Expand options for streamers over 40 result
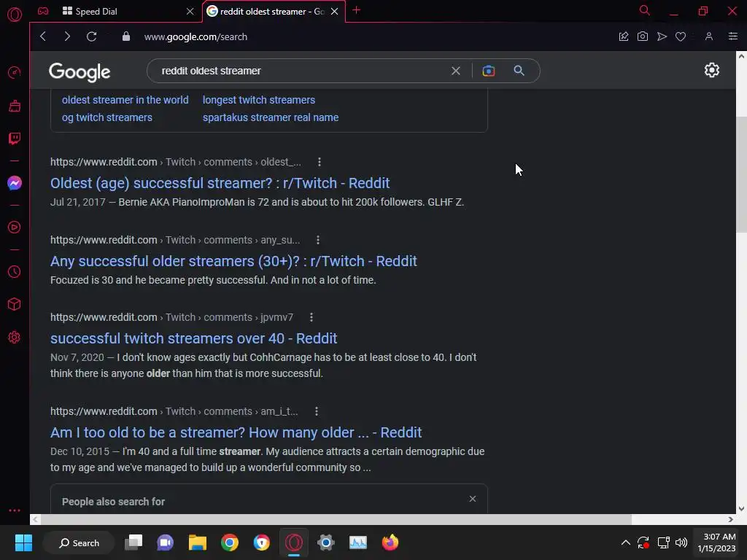This screenshot has width=747, height=560. 311,317
